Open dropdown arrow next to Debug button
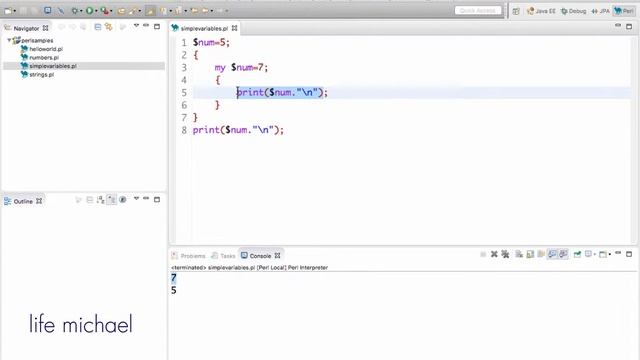Screen dimensions: 640x360 pyautogui.click(x=81, y=11)
